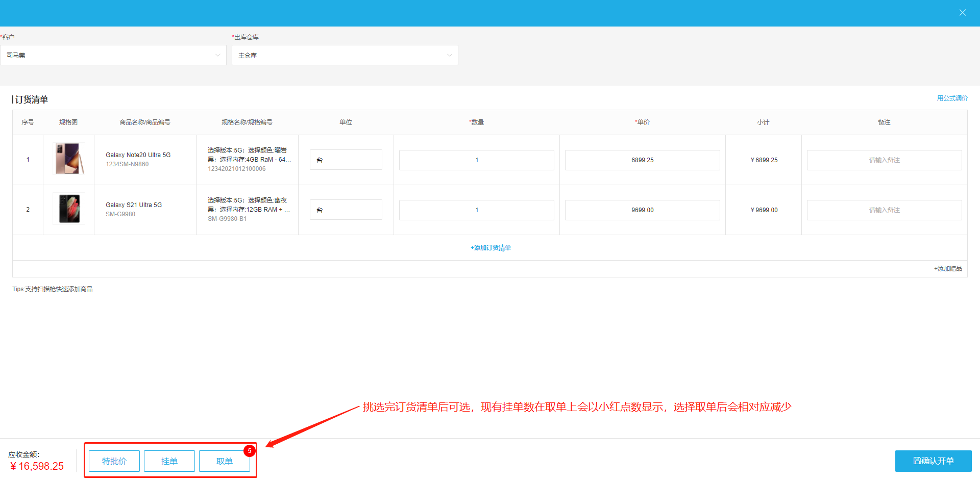
Task: Click the Galaxy Note20 Ultra product thumbnail
Action: [68, 158]
